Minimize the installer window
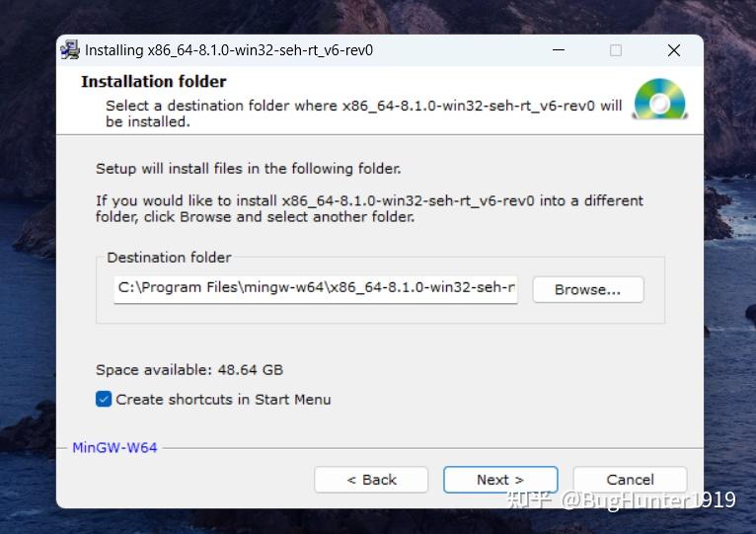756x534 pixels. [x=559, y=50]
